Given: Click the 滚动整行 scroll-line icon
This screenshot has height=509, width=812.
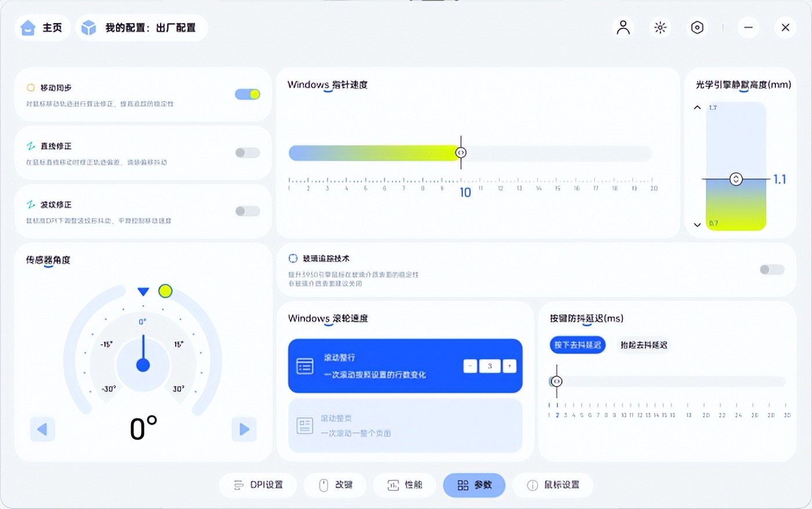Looking at the screenshot, I should coord(304,365).
